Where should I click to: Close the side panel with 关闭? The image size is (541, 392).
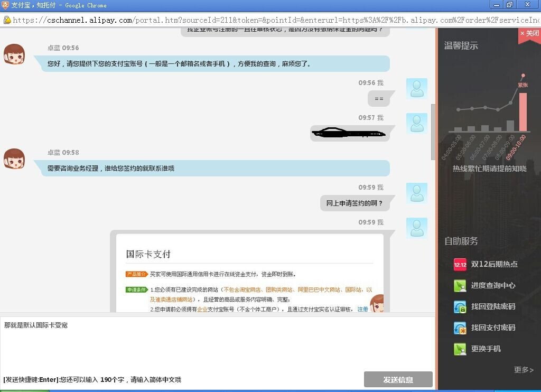click(529, 33)
